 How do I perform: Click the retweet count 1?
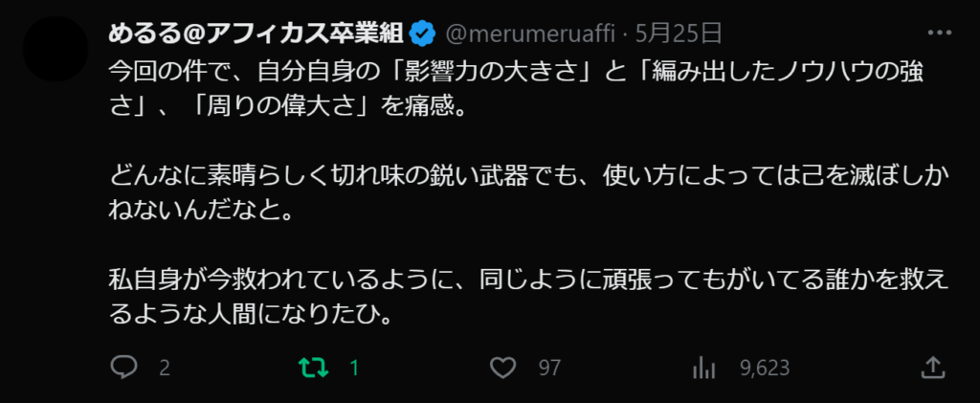click(354, 368)
